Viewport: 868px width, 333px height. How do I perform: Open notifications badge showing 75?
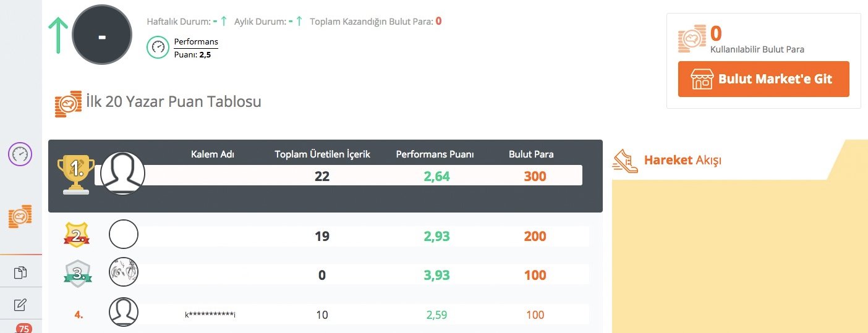coord(23,329)
